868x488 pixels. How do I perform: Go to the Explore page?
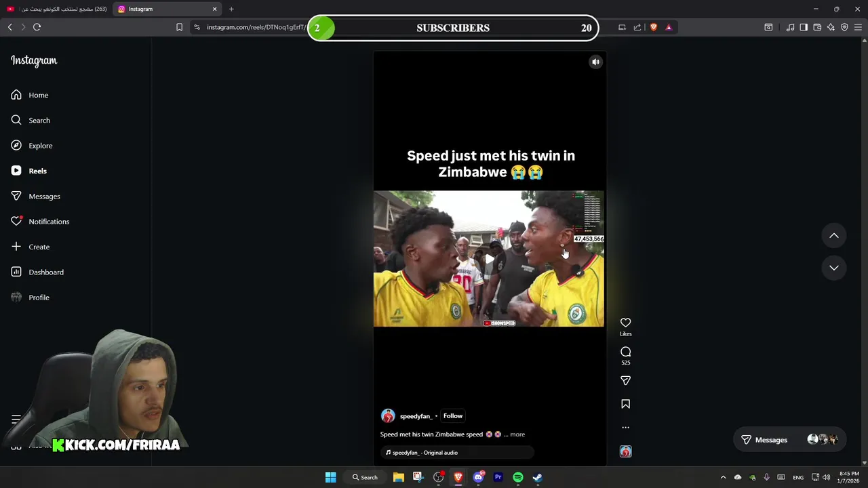(x=32, y=146)
